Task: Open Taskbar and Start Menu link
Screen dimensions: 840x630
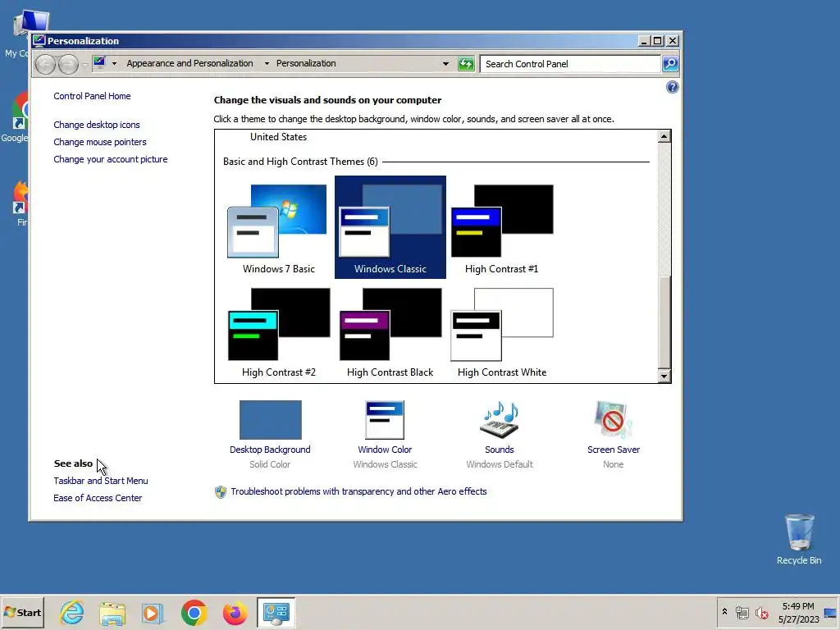Action: [101, 481]
